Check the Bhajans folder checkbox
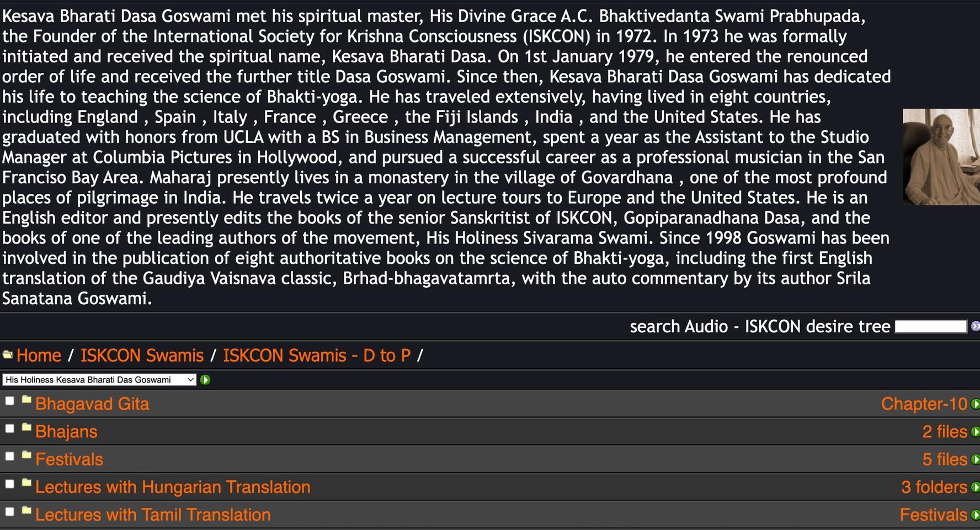The image size is (980, 530). (10, 429)
